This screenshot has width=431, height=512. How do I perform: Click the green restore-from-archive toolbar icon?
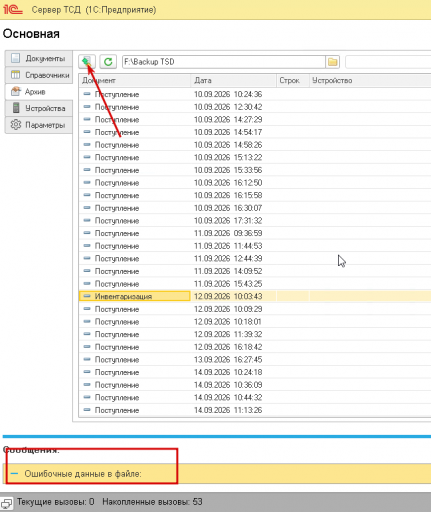click(87, 62)
